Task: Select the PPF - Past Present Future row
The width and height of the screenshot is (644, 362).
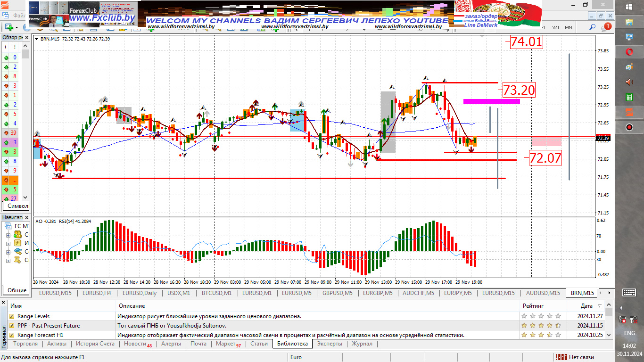Action: 306,326
